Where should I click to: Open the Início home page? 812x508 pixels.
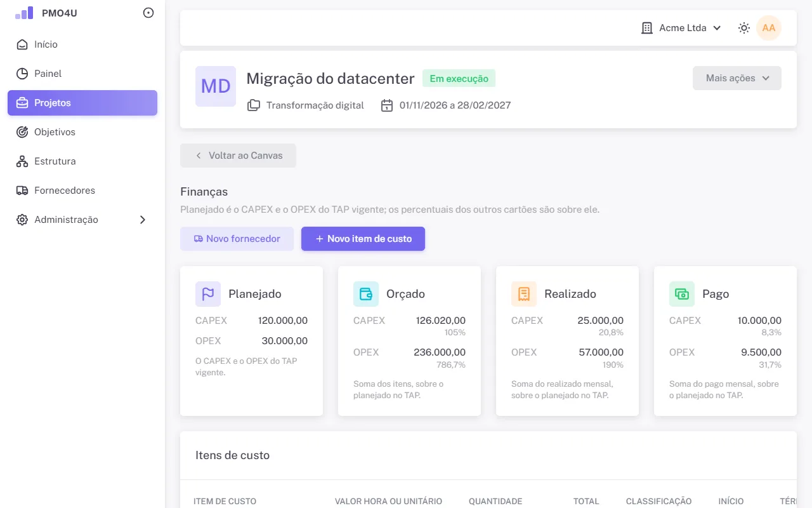coord(82,44)
